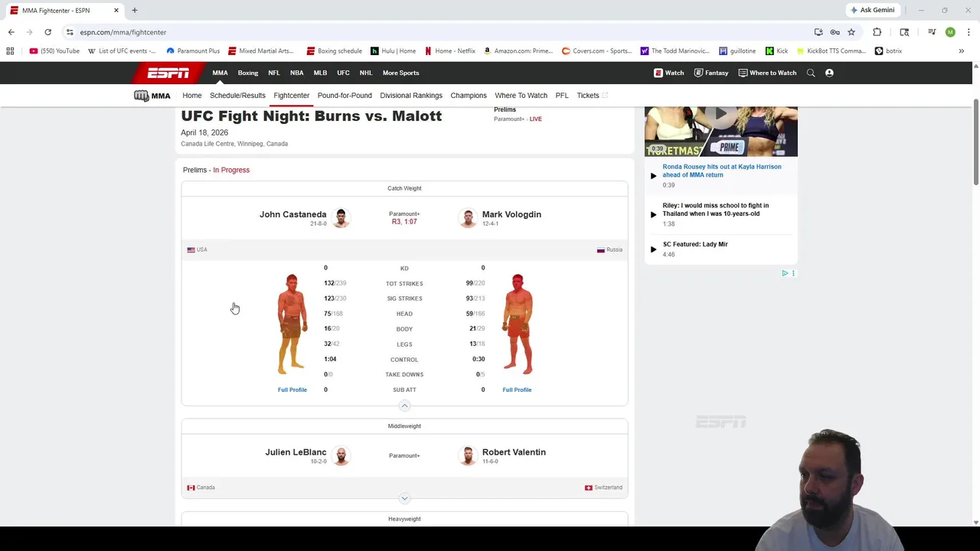
Task: Switch to the Fightcenter tab
Action: tap(292, 96)
